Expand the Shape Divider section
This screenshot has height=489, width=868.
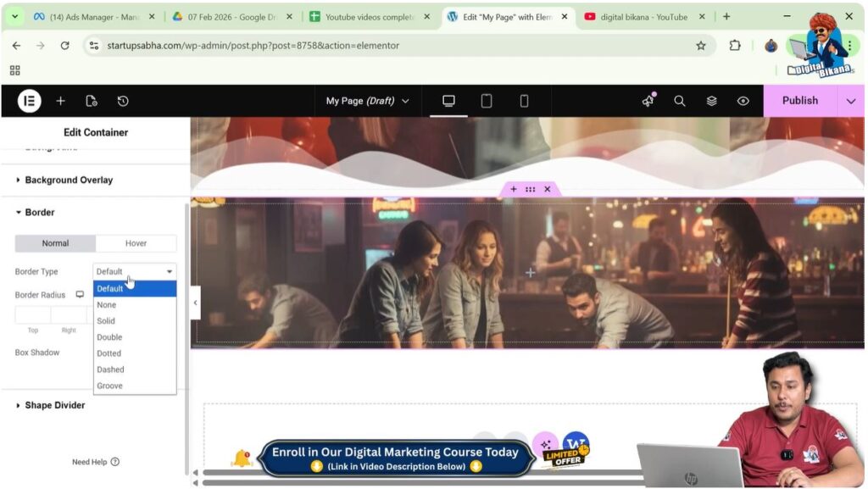[54, 405]
